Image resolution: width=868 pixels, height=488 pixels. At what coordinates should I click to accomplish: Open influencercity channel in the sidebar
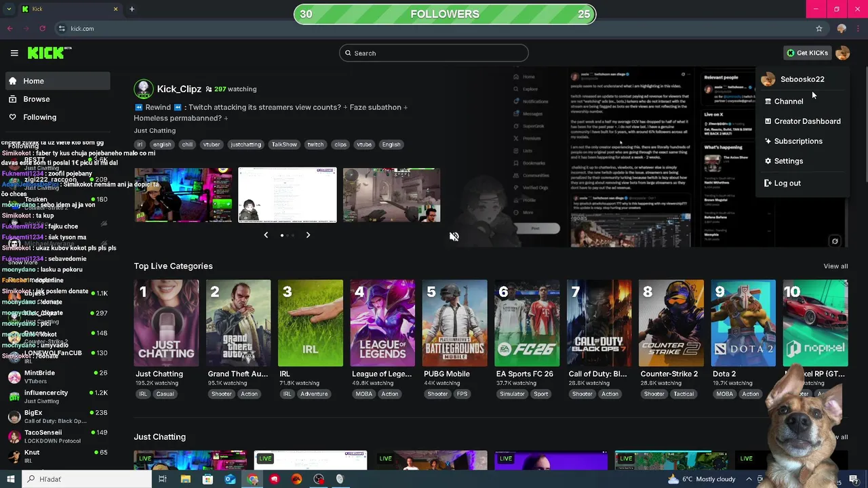pos(58,396)
